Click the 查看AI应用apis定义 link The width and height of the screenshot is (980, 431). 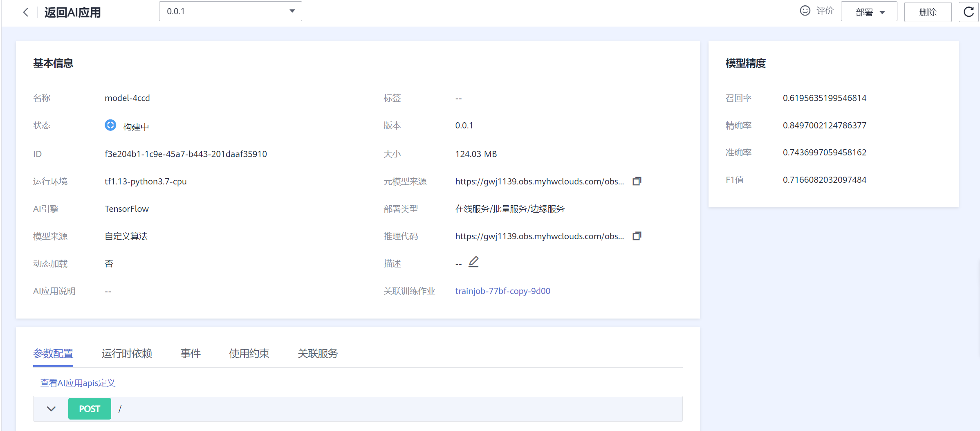pyautogui.click(x=77, y=383)
